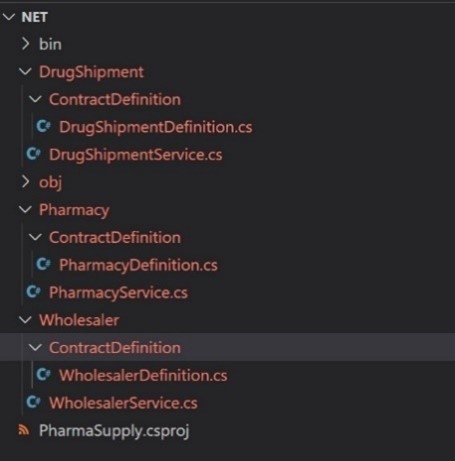Select ContractDefinition folder under Pharmacy

click(x=115, y=237)
